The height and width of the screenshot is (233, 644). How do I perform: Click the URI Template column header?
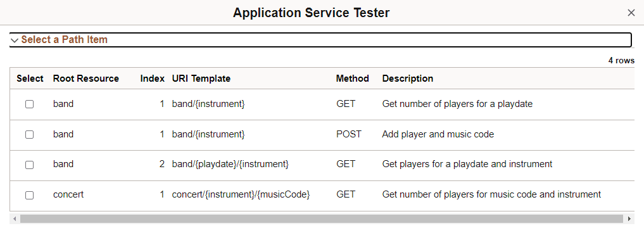pyautogui.click(x=201, y=79)
